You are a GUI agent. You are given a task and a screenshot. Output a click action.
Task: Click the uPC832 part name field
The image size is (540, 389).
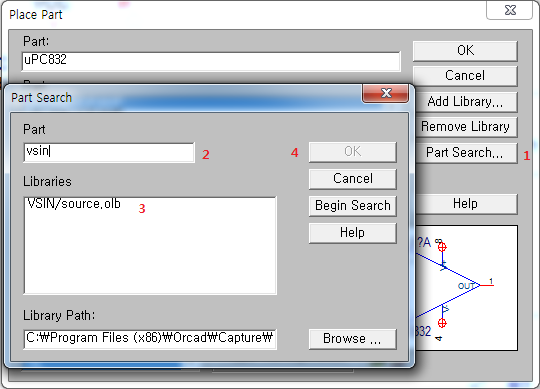(211, 61)
